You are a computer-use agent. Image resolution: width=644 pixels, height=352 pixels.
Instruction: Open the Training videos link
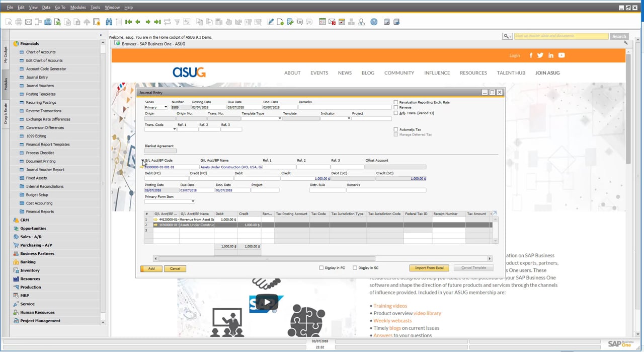pos(390,306)
